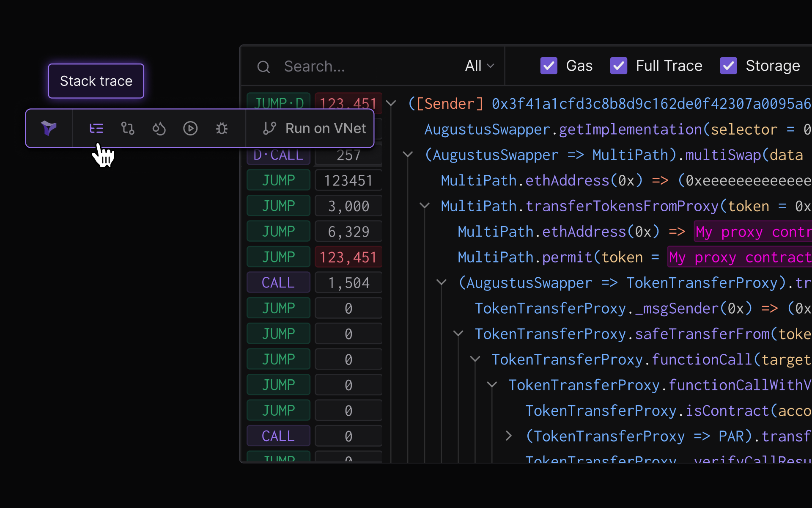Click the Stack trace tooltip label
Screen dimensions: 812x508
pyautogui.click(x=96, y=81)
